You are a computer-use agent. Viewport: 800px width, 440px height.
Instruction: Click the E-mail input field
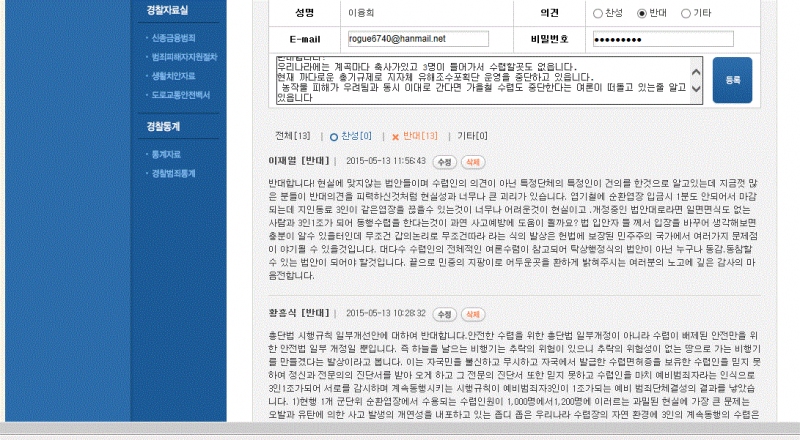point(417,39)
